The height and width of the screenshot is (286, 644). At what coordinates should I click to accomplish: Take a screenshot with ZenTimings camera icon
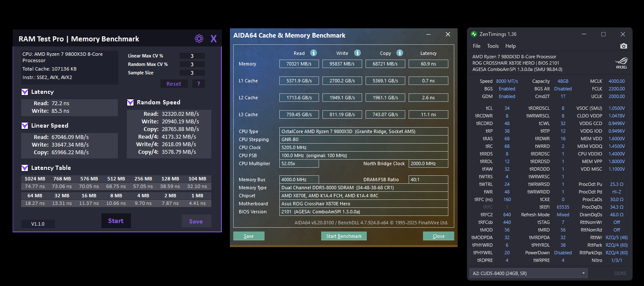pyautogui.click(x=623, y=46)
